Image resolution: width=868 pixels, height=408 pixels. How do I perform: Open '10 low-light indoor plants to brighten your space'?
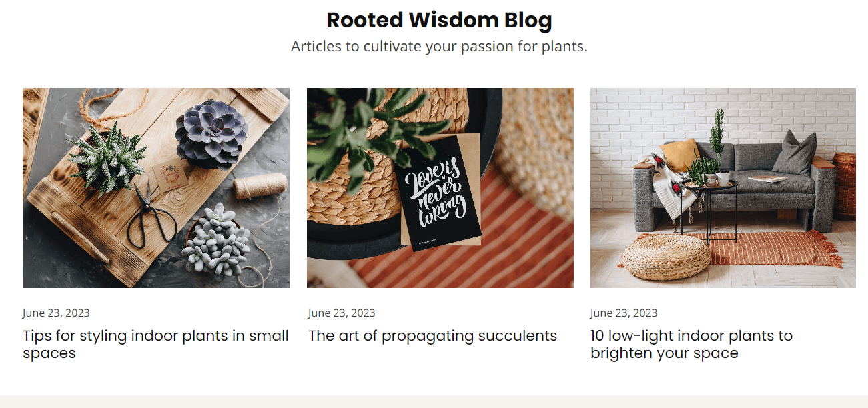[691, 344]
